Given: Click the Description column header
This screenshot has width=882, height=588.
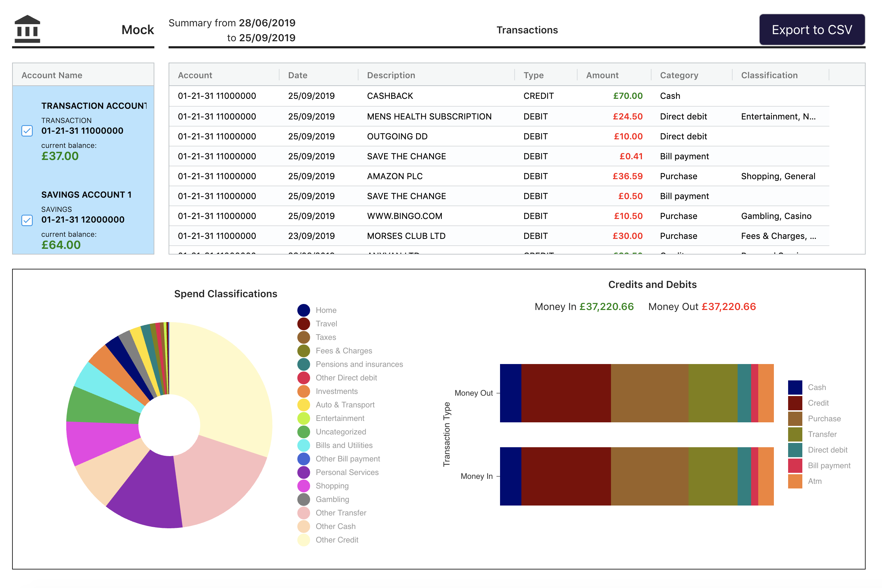Looking at the screenshot, I should pos(390,75).
